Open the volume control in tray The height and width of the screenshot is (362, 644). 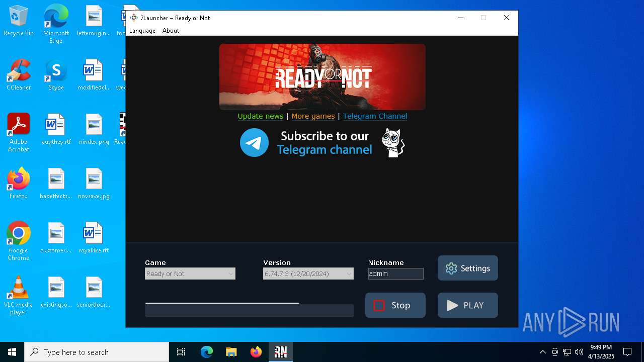tap(579, 352)
